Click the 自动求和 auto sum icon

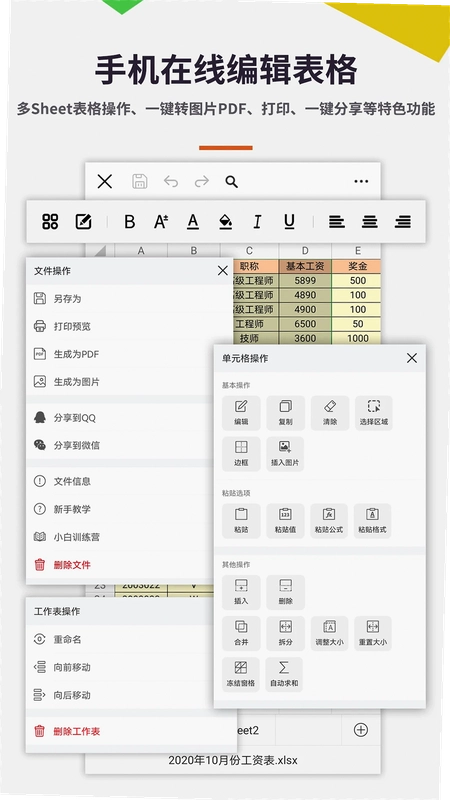click(x=284, y=674)
